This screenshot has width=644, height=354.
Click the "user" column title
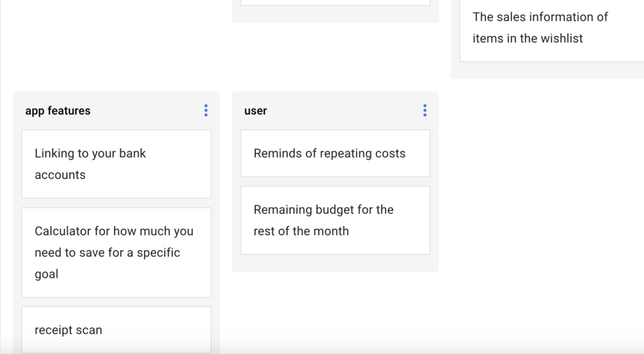pos(255,111)
